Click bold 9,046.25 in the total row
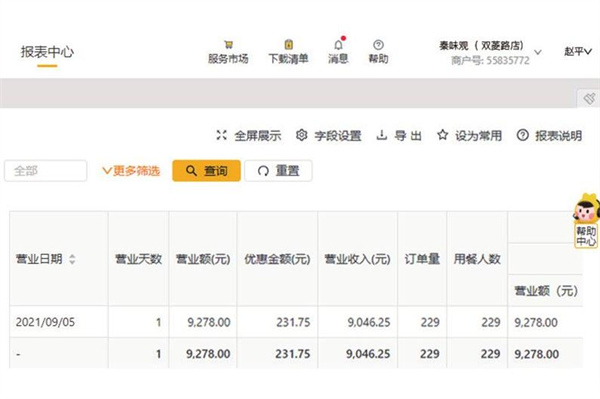This screenshot has height=399, width=600. [368, 354]
